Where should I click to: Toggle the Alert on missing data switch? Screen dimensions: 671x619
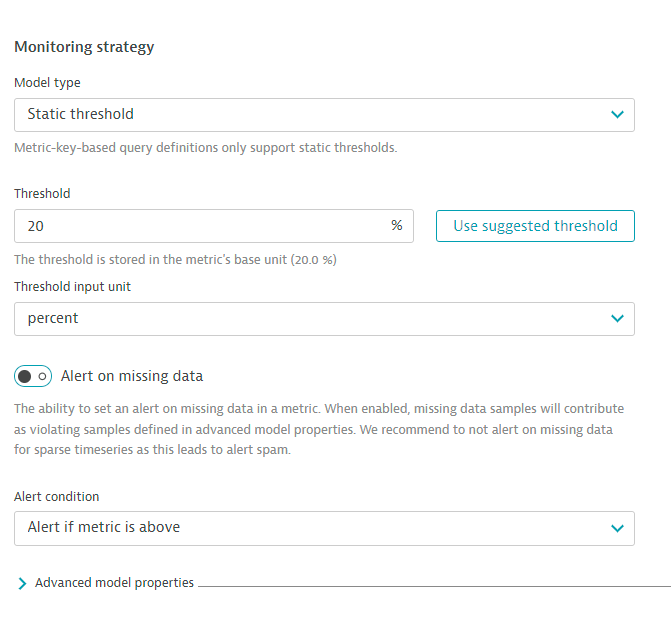coord(33,376)
